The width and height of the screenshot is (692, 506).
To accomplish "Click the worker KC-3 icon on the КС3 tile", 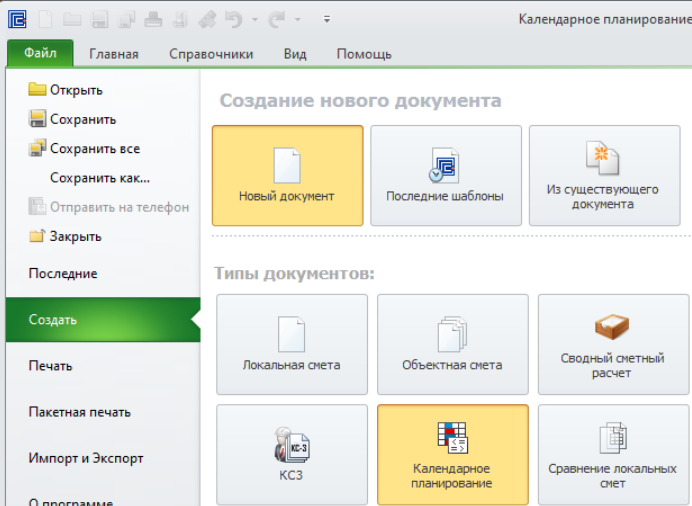I will tap(291, 445).
